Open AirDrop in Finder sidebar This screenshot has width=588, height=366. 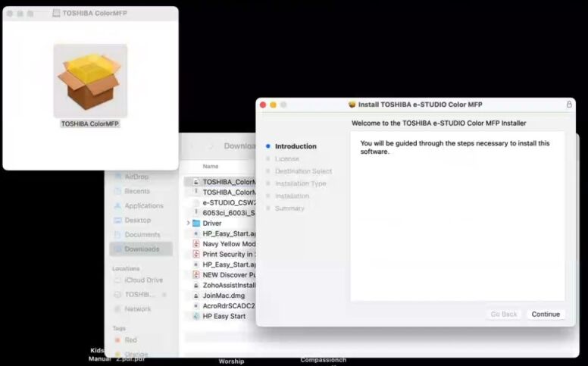coord(136,177)
